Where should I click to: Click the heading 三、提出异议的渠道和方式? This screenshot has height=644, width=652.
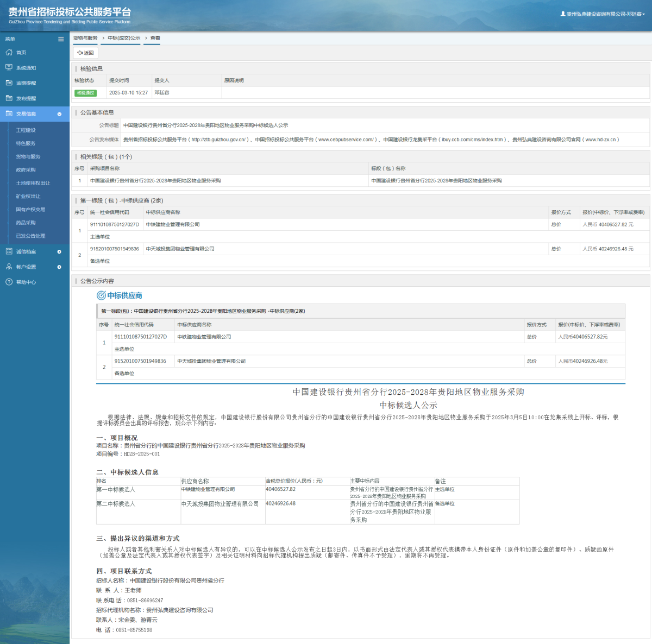[x=138, y=539]
